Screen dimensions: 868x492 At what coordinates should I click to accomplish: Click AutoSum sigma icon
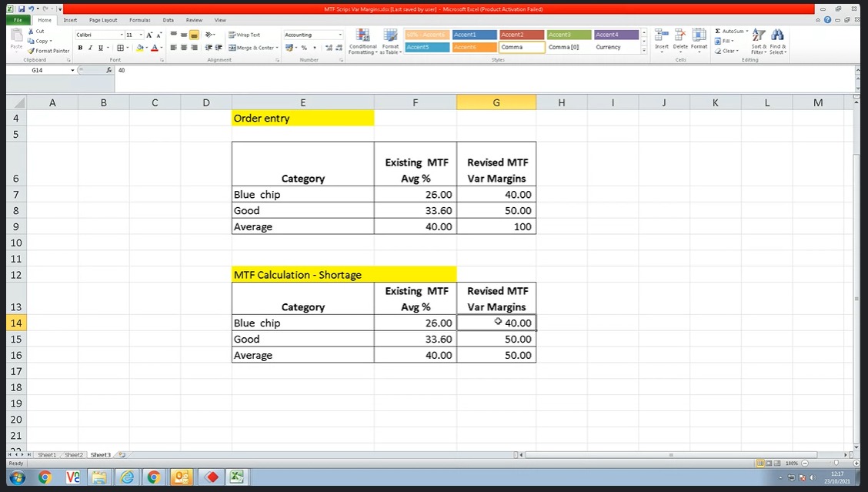point(718,32)
